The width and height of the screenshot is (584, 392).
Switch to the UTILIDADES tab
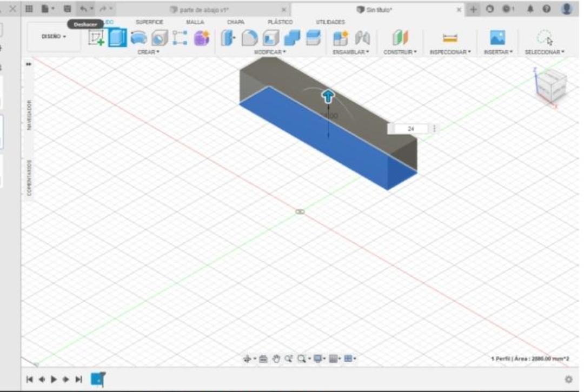(330, 22)
